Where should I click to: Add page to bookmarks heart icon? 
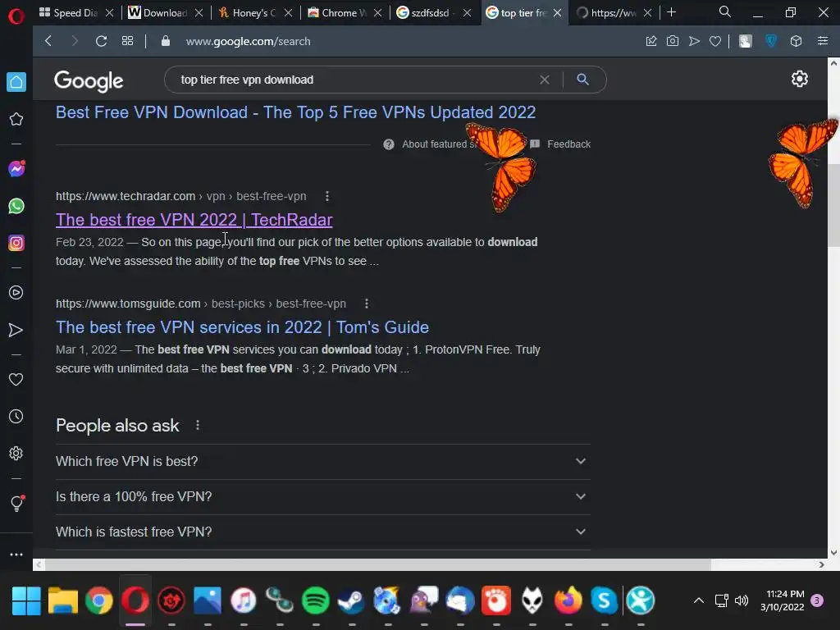click(x=715, y=41)
